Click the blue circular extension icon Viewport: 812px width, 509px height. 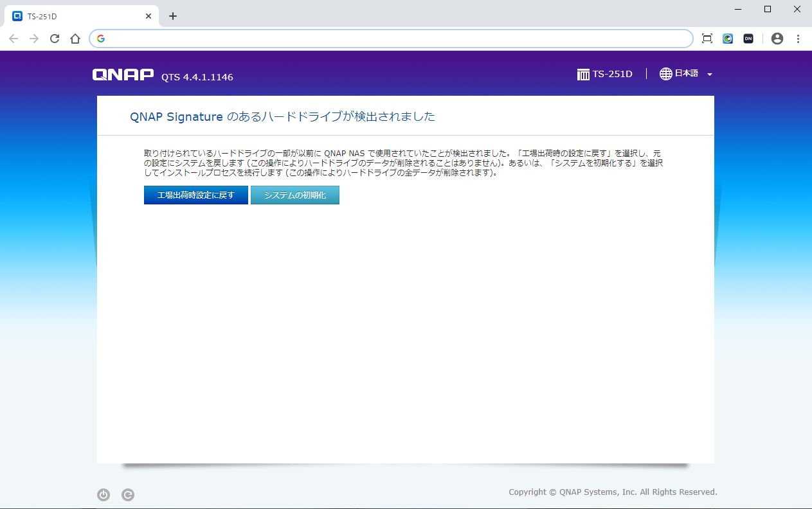[728, 39]
